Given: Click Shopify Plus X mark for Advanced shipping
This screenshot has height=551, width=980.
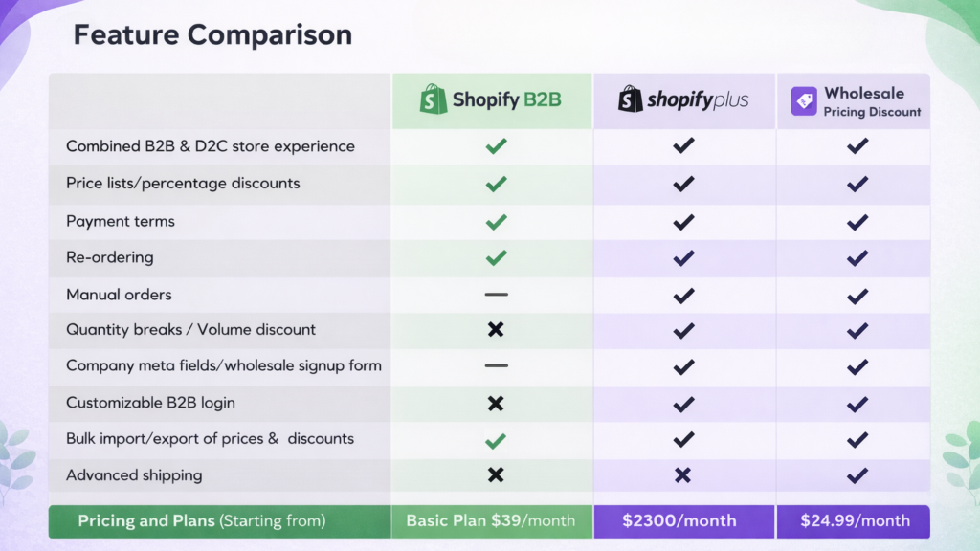Looking at the screenshot, I should 682,475.
